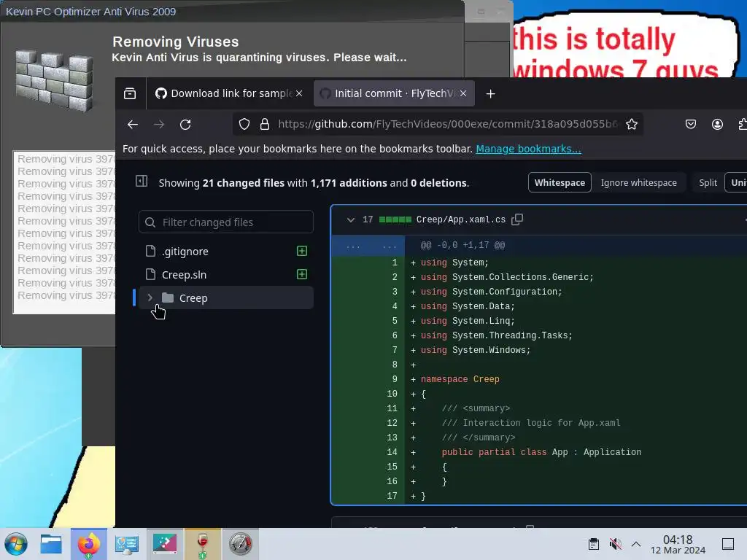Open Firefox account icon
Screen dimensions: 747x560
(717, 124)
